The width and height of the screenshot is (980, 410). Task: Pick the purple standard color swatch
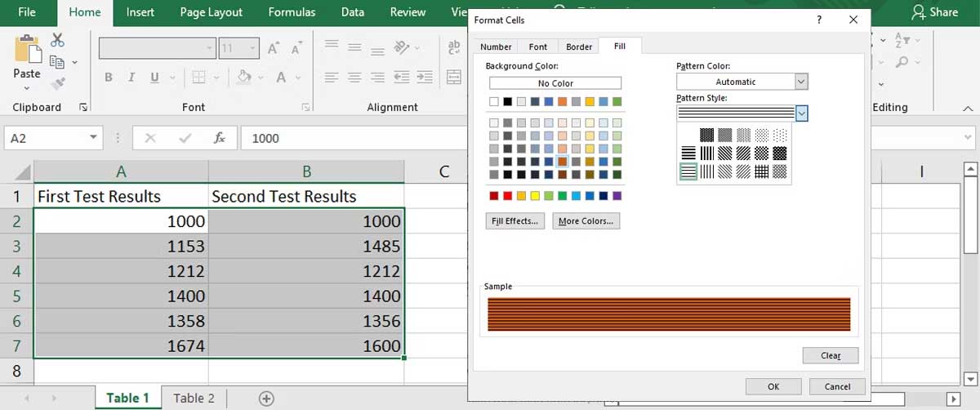[617, 196]
